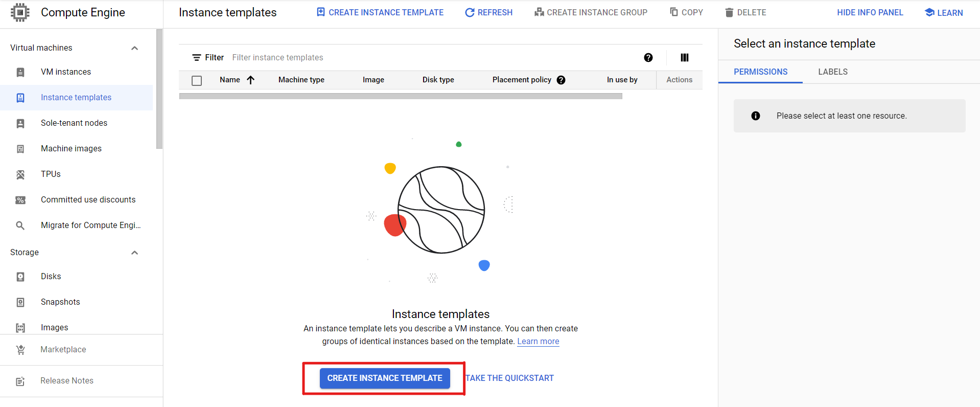Collapse the Storage section chevron
The image size is (980, 407).
coord(135,253)
